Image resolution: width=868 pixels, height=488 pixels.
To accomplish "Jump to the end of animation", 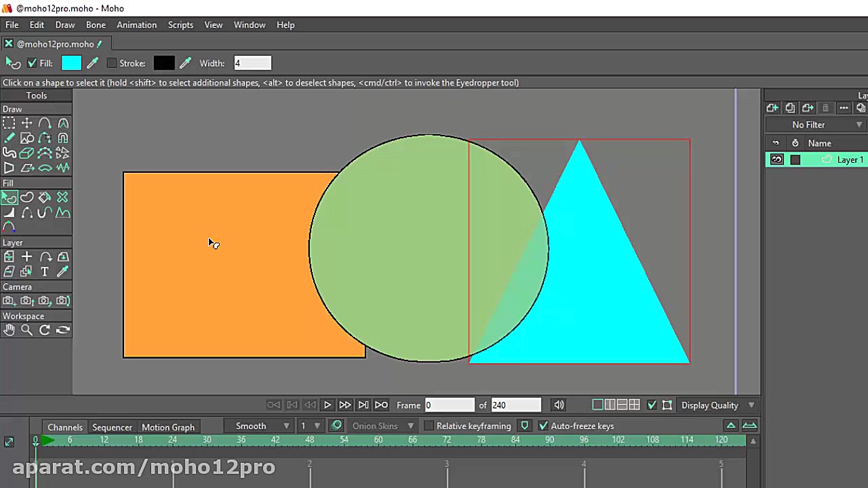I will (x=381, y=405).
